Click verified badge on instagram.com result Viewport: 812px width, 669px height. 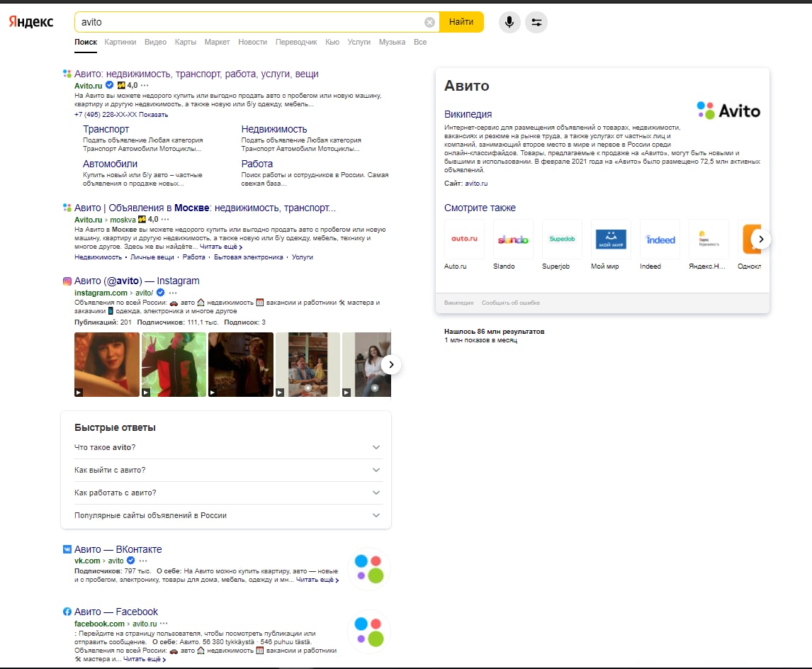161,293
